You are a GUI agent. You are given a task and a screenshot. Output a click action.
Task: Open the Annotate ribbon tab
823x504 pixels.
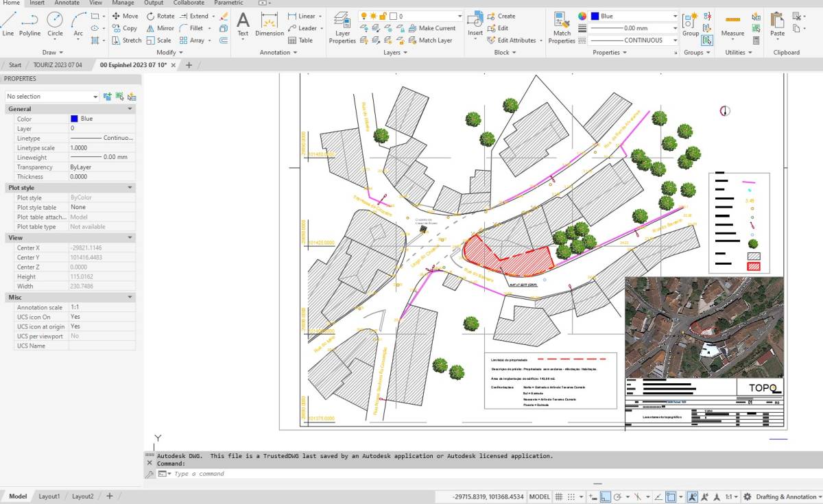click(67, 3)
